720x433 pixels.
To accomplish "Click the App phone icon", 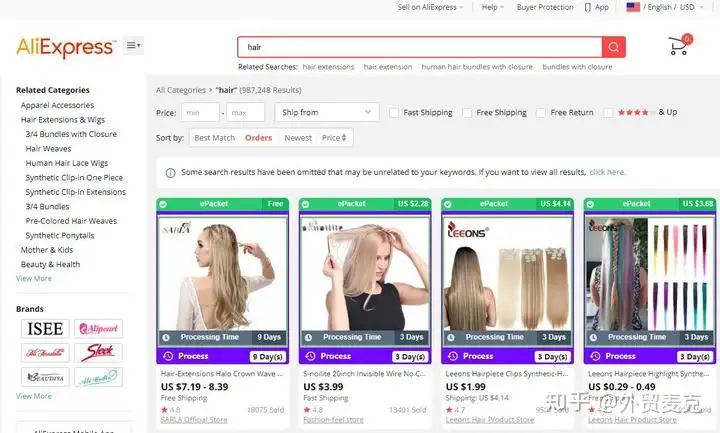I will 587,7.
